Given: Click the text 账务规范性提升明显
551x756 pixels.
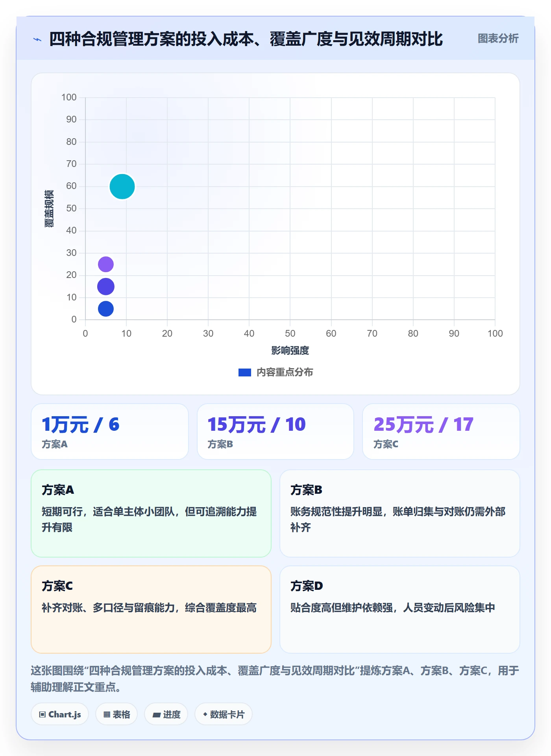Looking at the screenshot, I should click(337, 512).
